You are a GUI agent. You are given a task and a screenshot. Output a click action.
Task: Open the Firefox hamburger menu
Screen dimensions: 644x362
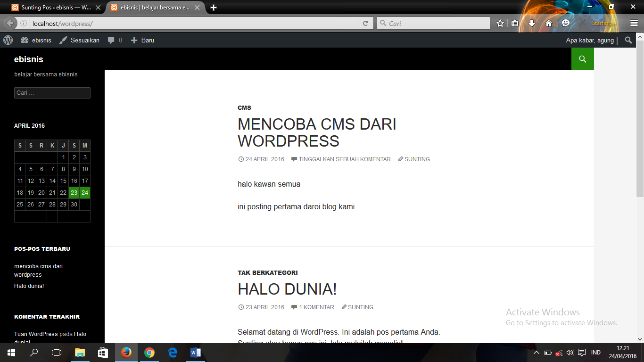pyautogui.click(x=634, y=24)
